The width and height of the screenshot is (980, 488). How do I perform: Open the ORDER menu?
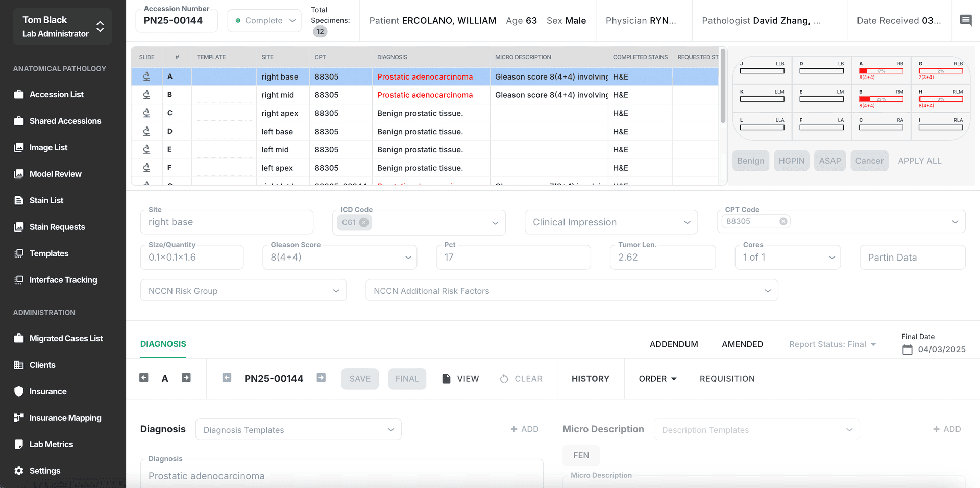point(657,379)
